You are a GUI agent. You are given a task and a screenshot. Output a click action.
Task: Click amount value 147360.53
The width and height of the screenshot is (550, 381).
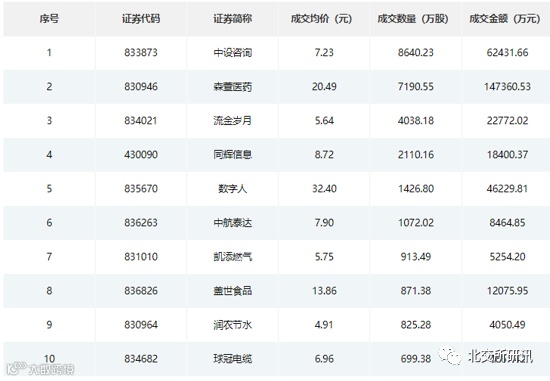507,87
